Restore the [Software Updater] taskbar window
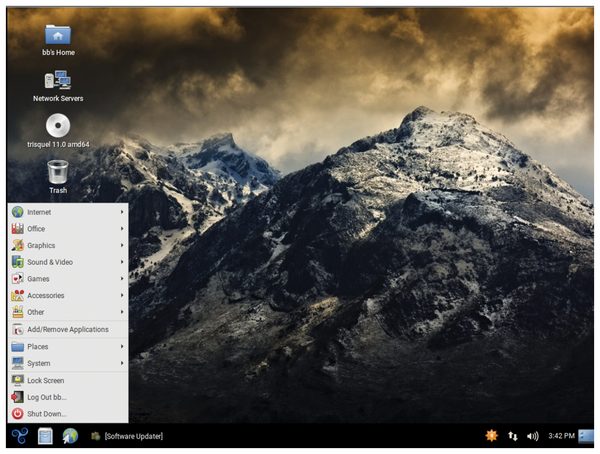Screen dimensions: 600x454 [127, 436]
